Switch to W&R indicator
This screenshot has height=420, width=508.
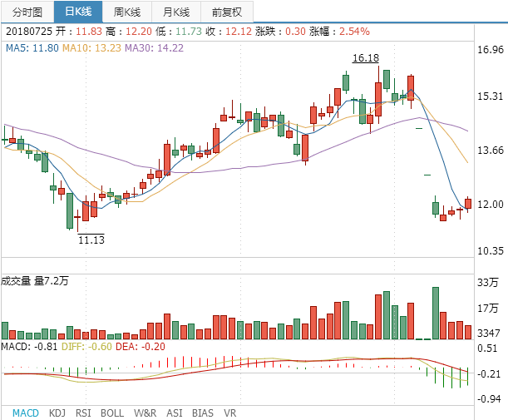145,413
